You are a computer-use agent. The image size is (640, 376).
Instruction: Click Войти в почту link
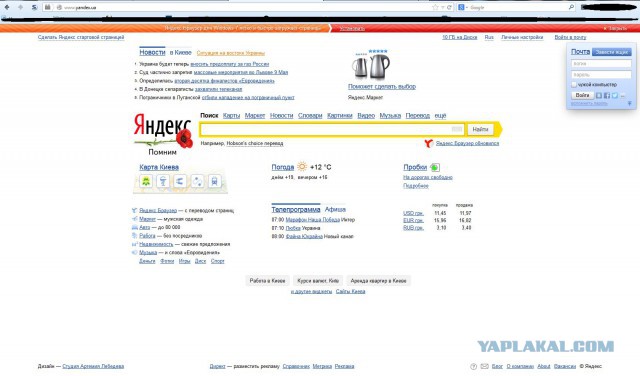[570, 37]
